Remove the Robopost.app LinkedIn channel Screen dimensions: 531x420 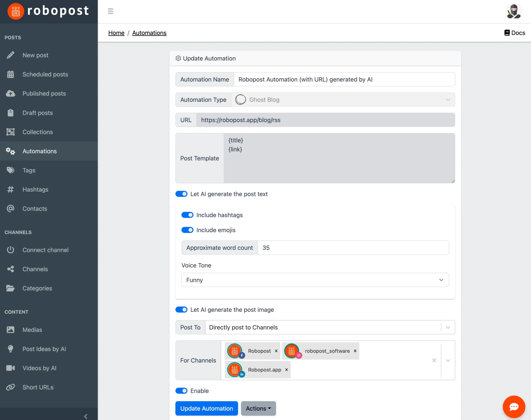pyautogui.click(x=286, y=370)
